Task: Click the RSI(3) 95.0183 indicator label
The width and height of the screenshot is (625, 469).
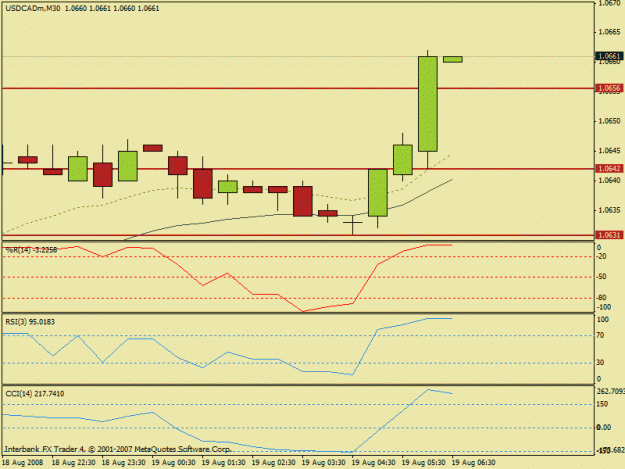Action: pos(30,322)
